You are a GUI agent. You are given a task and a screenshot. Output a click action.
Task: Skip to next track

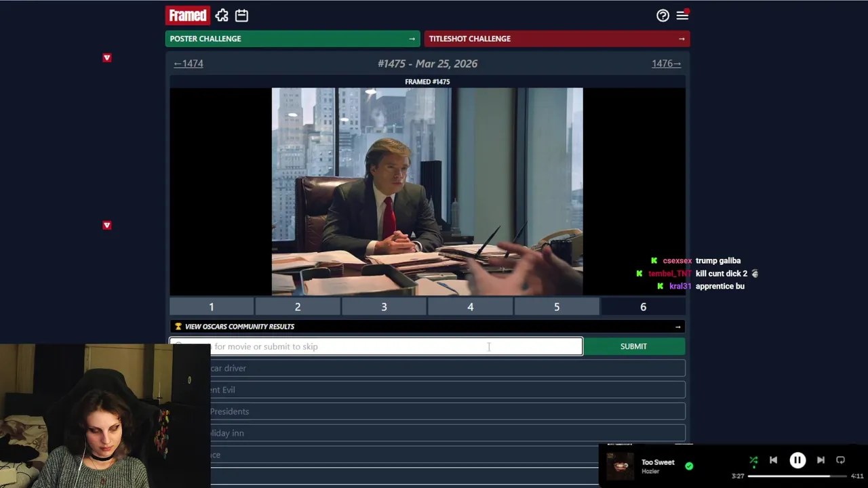821,460
